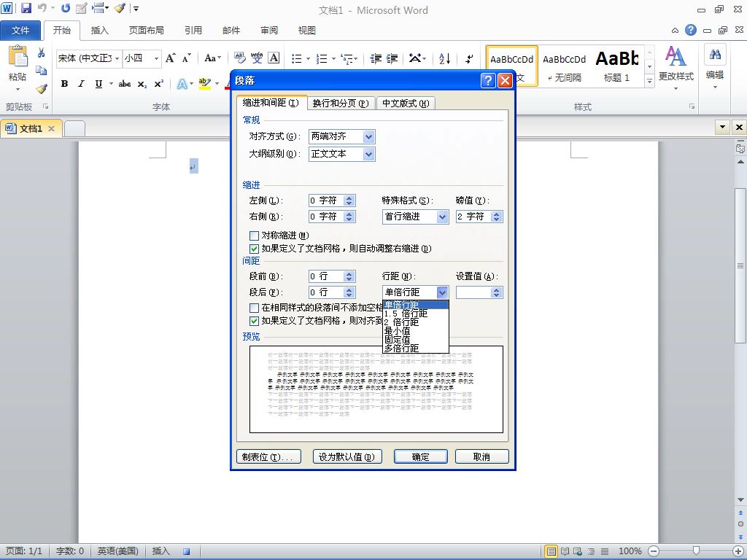This screenshot has height=560, width=747.
Task: Uncheck 如果定义了文档网格，则自动调整右缩进 checkbox
Action: pos(254,249)
